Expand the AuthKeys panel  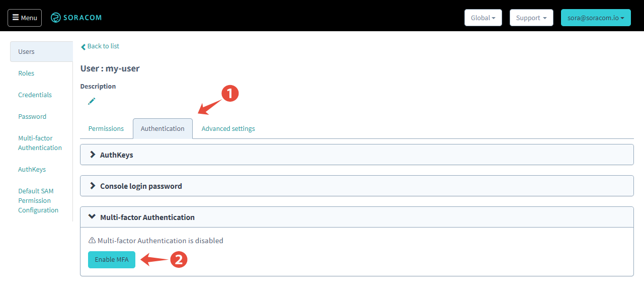click(x=357, y=155)
